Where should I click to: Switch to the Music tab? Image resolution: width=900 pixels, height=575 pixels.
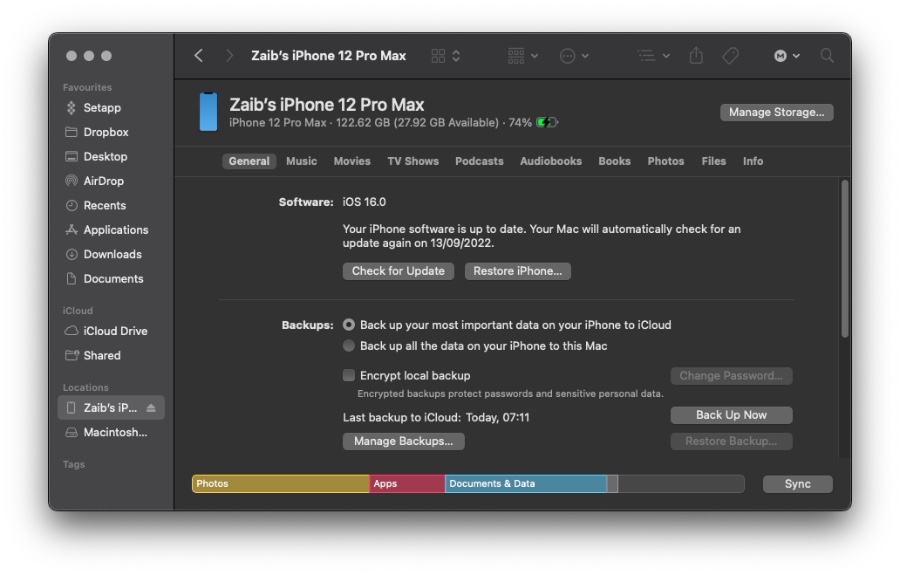[301, 161]
